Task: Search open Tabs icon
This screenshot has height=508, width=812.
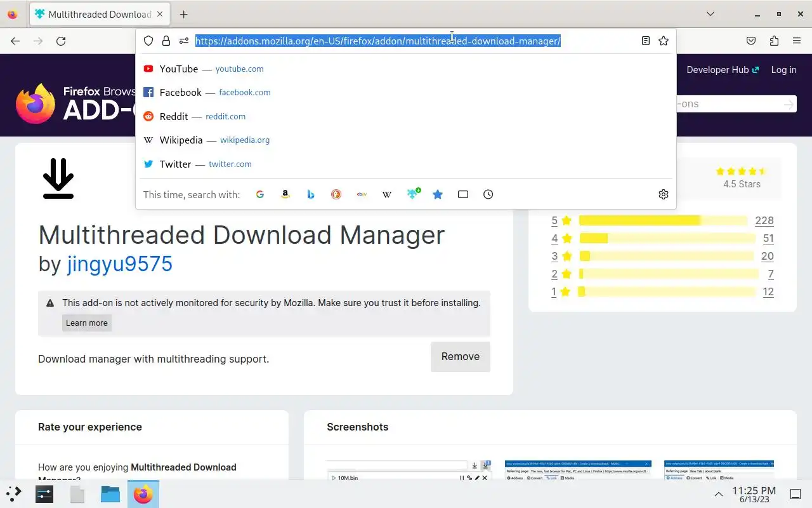Action: (463, 194)
